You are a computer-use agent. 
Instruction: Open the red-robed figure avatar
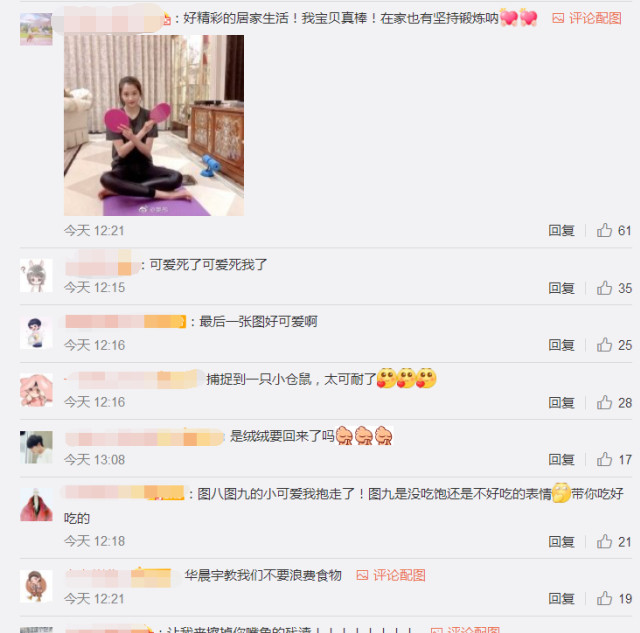[x=36, y=505]
